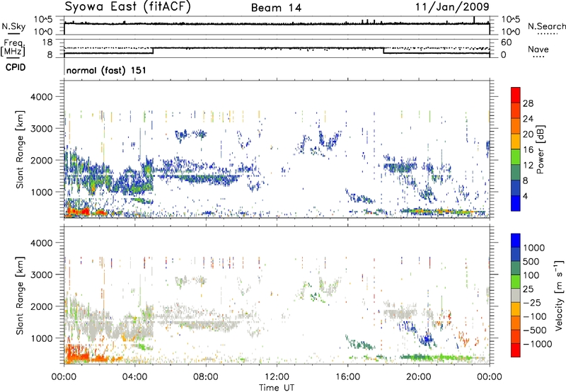Pick the gray -25 to 25 velocity segment
Screen dimensions: 566x392
(x=516, y=295)
